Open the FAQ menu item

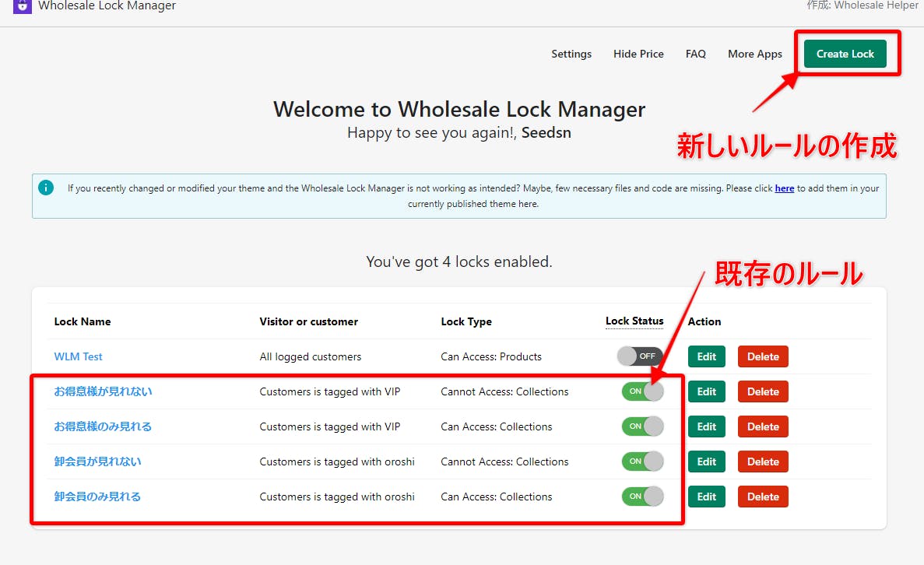(695, 54)
